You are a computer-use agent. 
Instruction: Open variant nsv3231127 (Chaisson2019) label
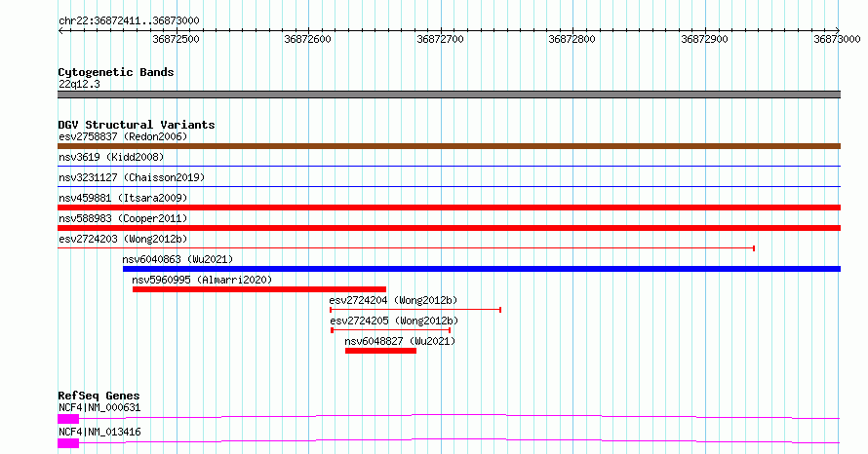(132, 177)
